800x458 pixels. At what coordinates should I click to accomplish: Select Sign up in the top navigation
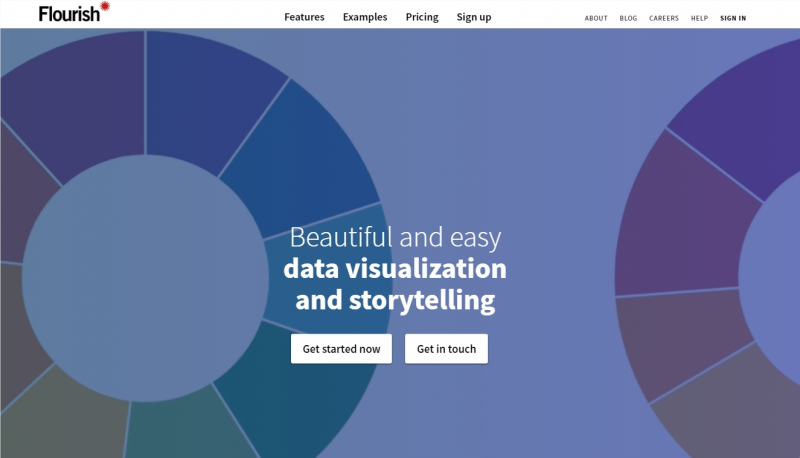point(474,17)
